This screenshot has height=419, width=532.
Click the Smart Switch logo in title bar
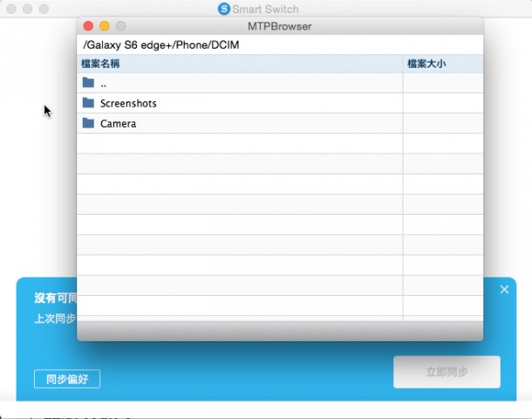[x=224, y=9]
